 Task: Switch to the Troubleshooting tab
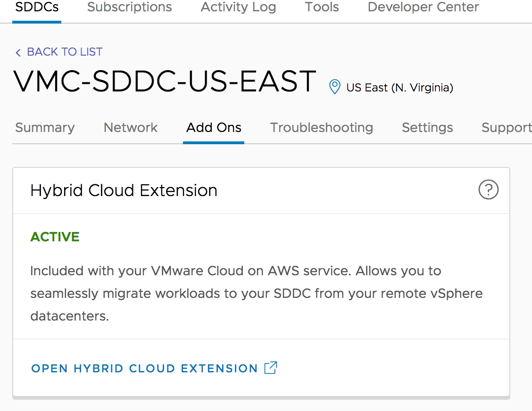pyautogui.click(x=321, y=127)
